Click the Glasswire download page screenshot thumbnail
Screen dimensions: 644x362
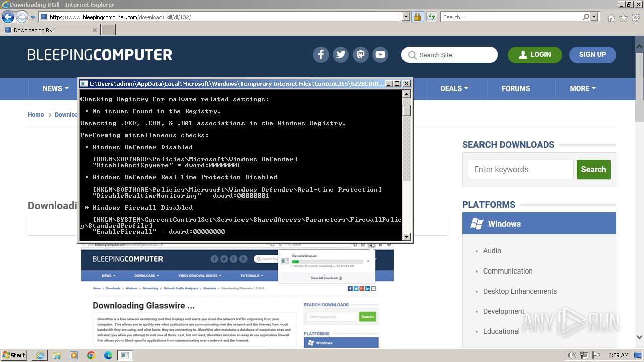[x=237, y=296]
